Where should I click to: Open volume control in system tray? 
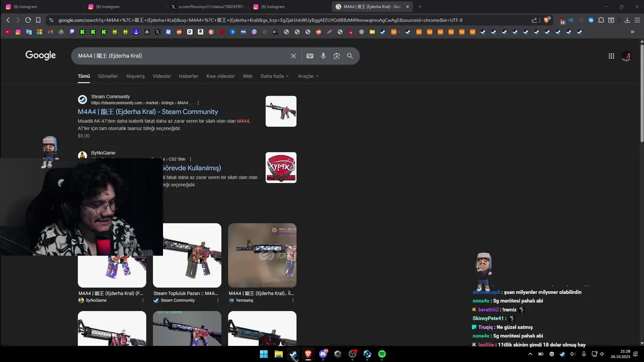tap(602, 354)
